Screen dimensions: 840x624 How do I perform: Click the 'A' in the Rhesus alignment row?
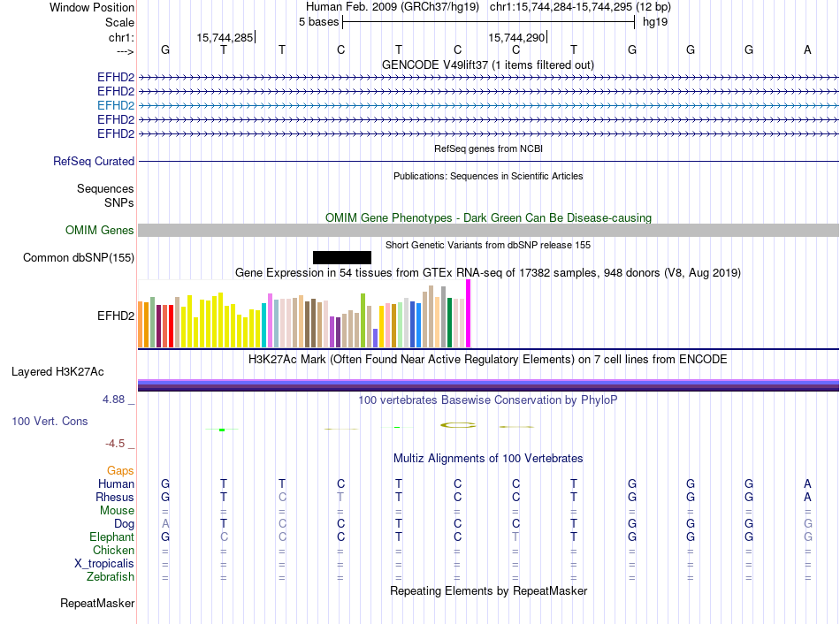tap(807, 497)
